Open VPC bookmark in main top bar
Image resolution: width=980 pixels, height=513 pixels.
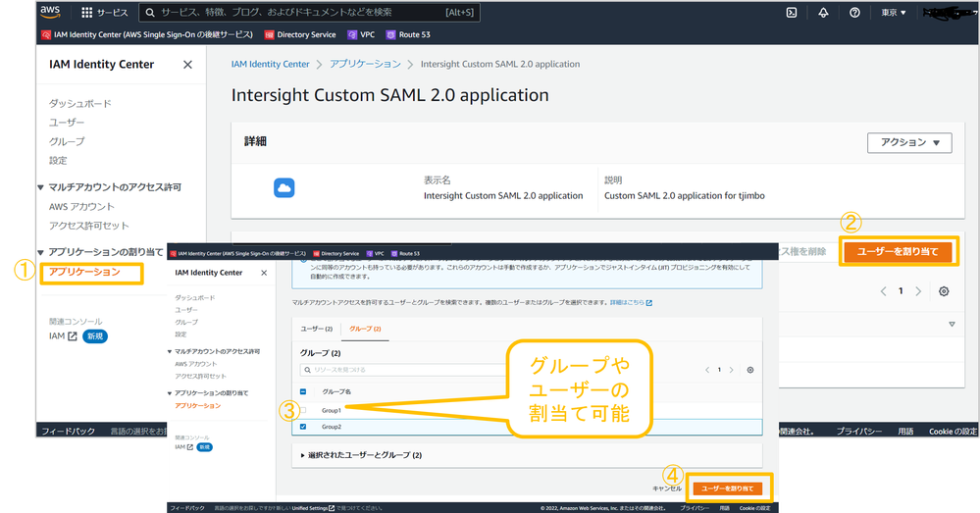(361, 34)
